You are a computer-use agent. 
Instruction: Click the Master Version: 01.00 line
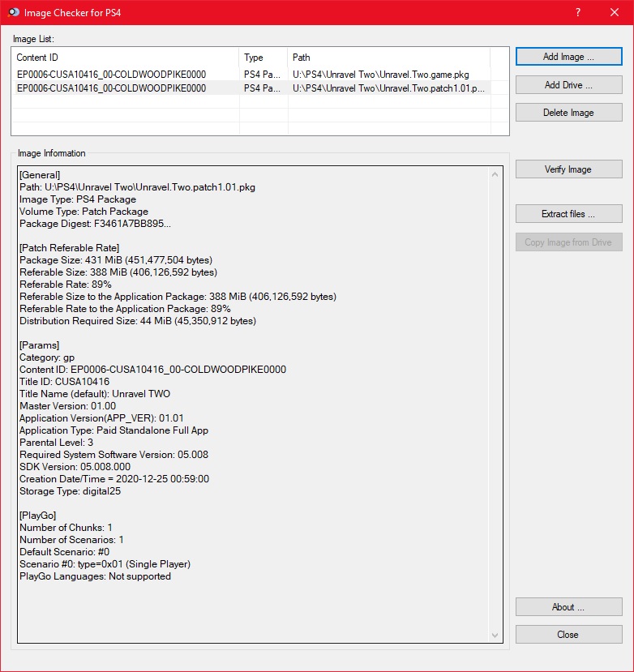(68, 406)
